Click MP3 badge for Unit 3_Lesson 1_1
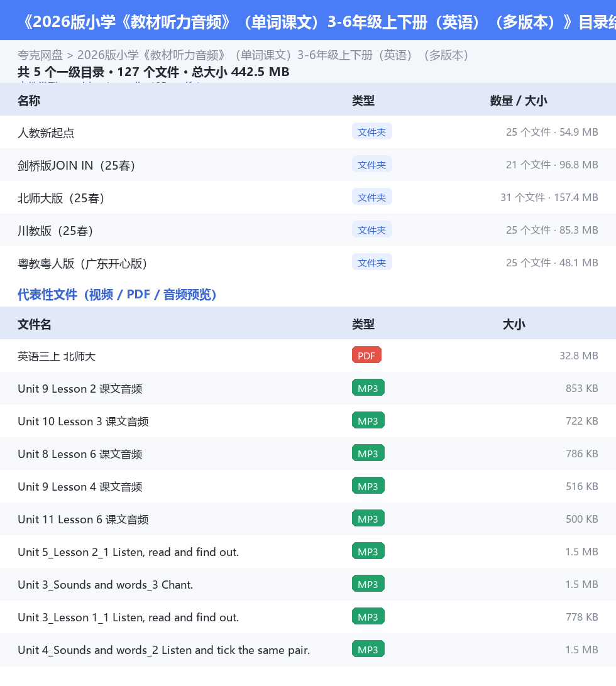 click(x=368, y=616)
